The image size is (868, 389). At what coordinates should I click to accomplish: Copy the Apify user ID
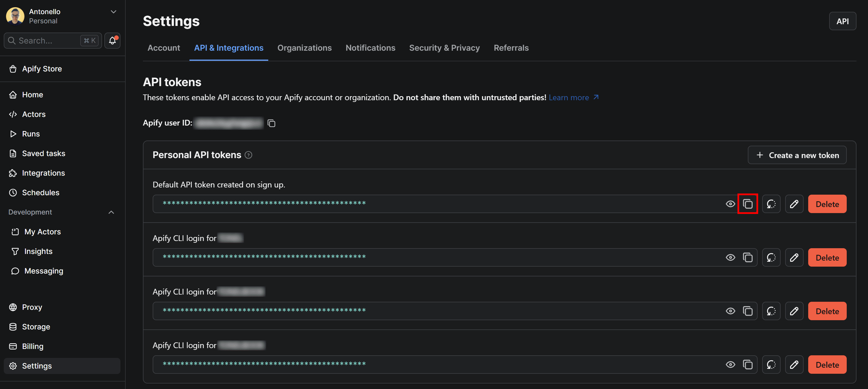272,123
